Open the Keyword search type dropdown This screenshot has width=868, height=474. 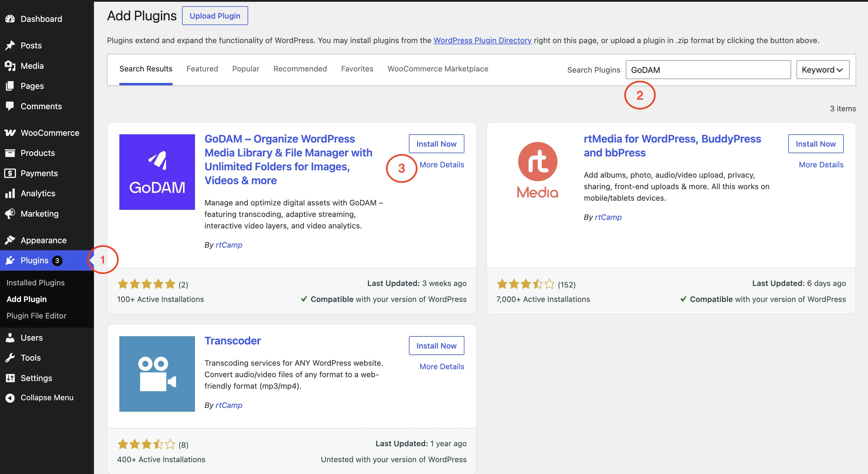(823, 70)
